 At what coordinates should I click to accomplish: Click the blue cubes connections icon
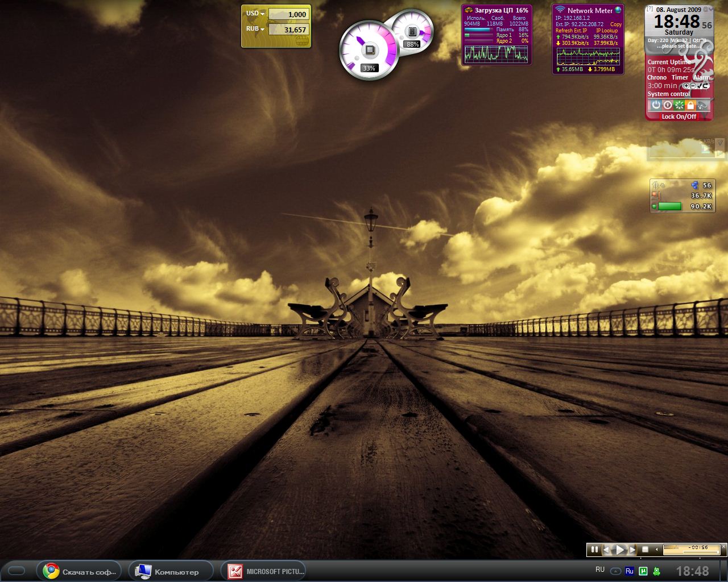[x=694, y=185]
